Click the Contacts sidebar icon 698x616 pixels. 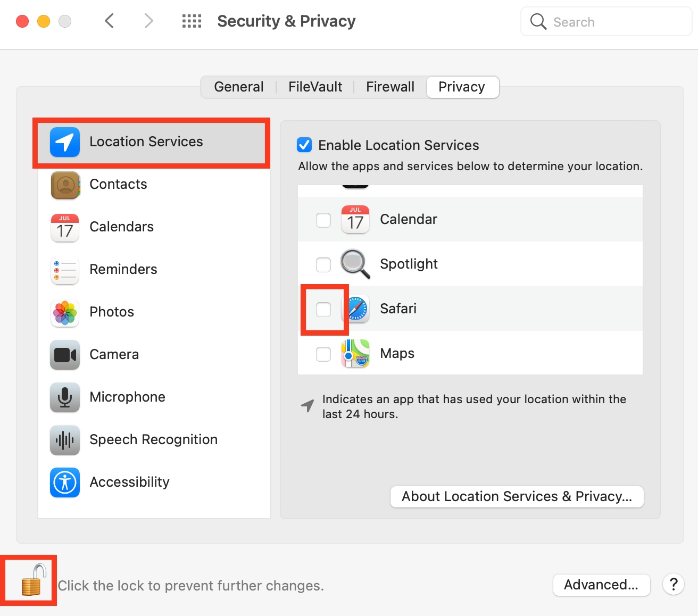(x=64, y=185)
